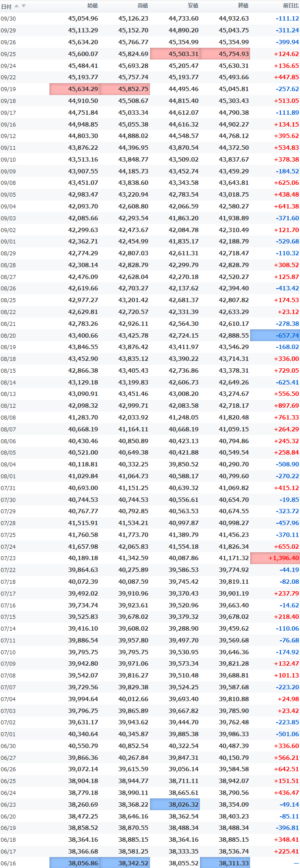Screen dimensions: 300x868
Task: Click the 安値 column header
Action: [193, 6]
